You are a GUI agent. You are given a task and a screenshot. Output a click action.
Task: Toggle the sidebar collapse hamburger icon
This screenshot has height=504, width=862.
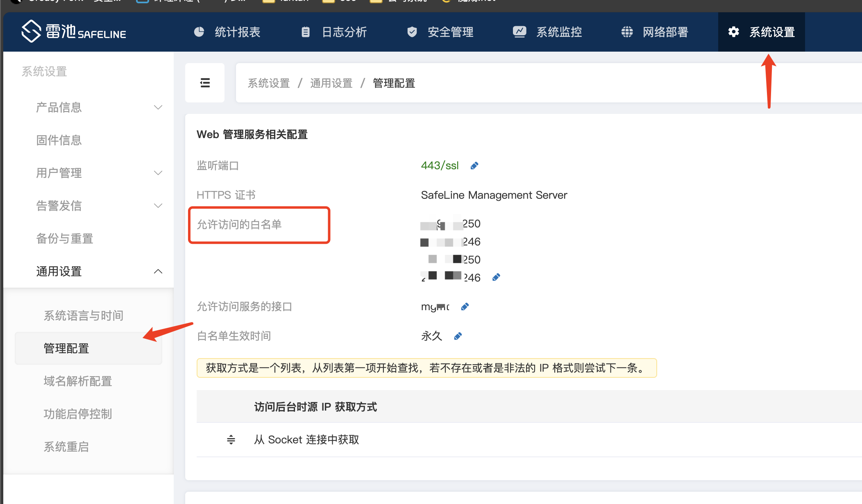tap(205, 83)
